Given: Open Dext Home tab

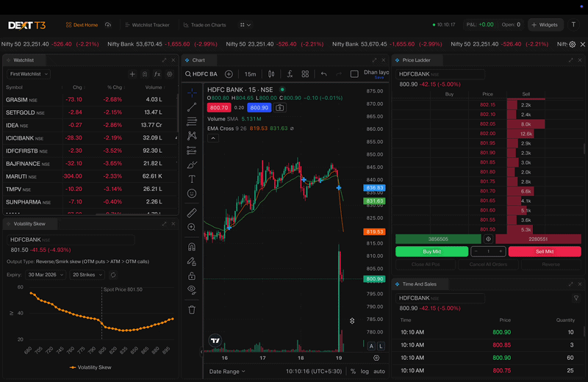Looking at the screenshot, I should point(82,25).
